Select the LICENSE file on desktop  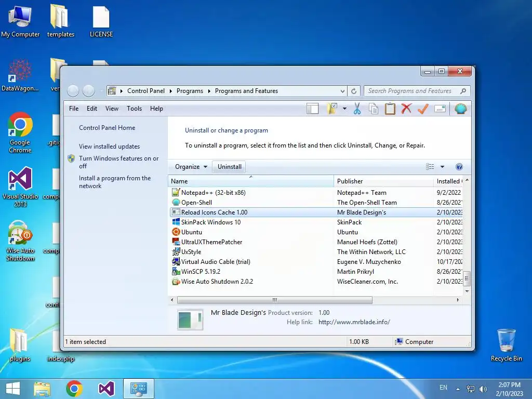[x=101, y=21]
